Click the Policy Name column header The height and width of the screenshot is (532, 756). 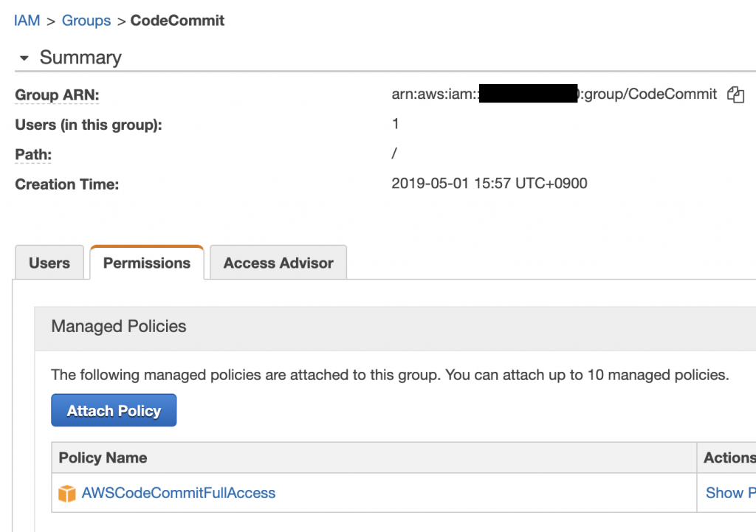click(374, 457)
